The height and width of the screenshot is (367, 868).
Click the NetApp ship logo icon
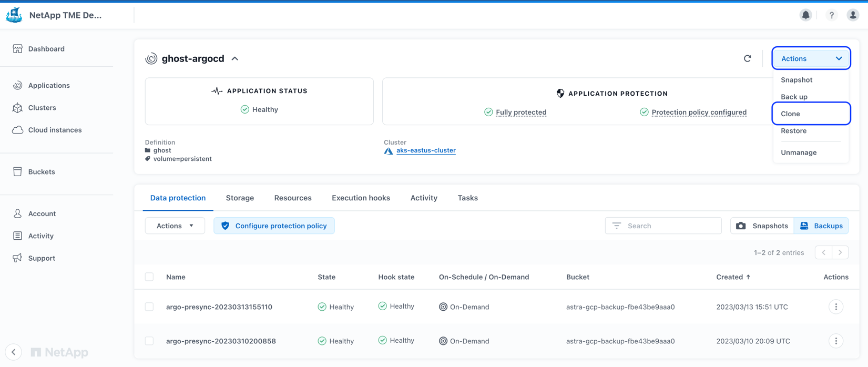(x=14, y=15)
